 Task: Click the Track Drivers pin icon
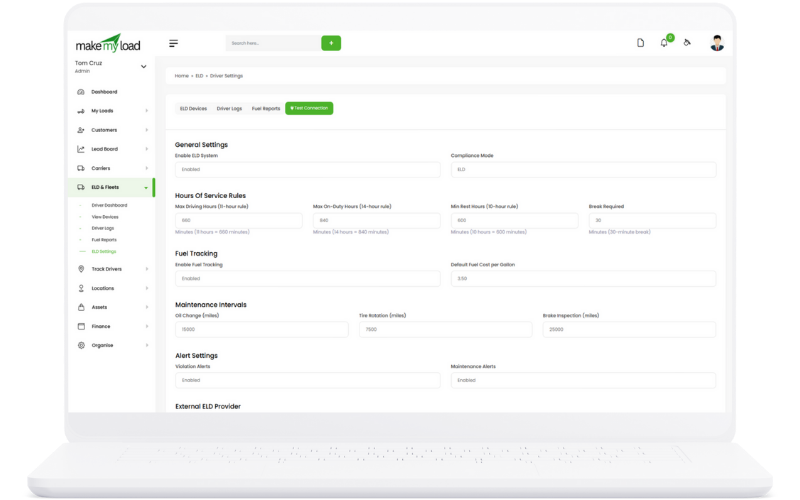coord(81,269)
